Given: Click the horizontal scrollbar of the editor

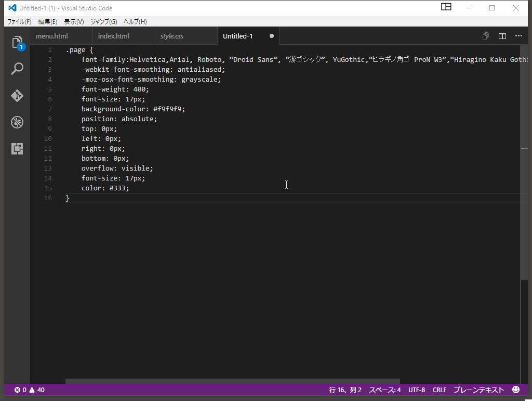Looking at the screenshot, I should point(233,381).
